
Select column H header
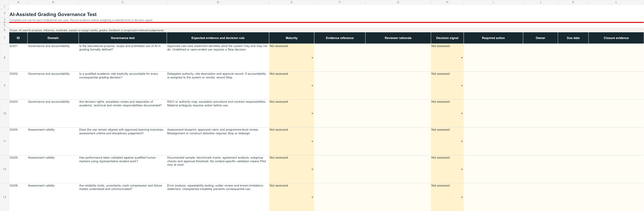pos(447,2)
